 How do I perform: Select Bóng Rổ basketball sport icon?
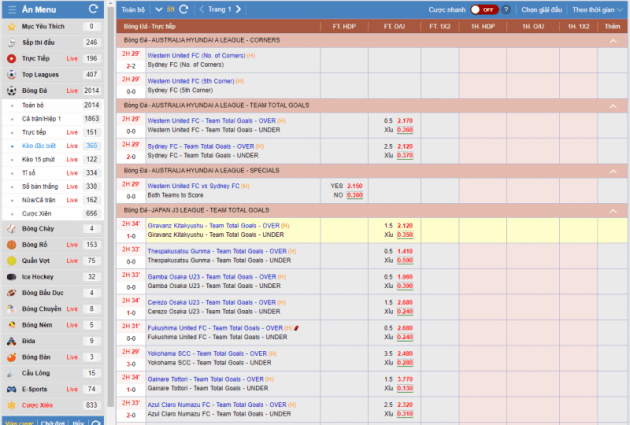tap(11, 244)
